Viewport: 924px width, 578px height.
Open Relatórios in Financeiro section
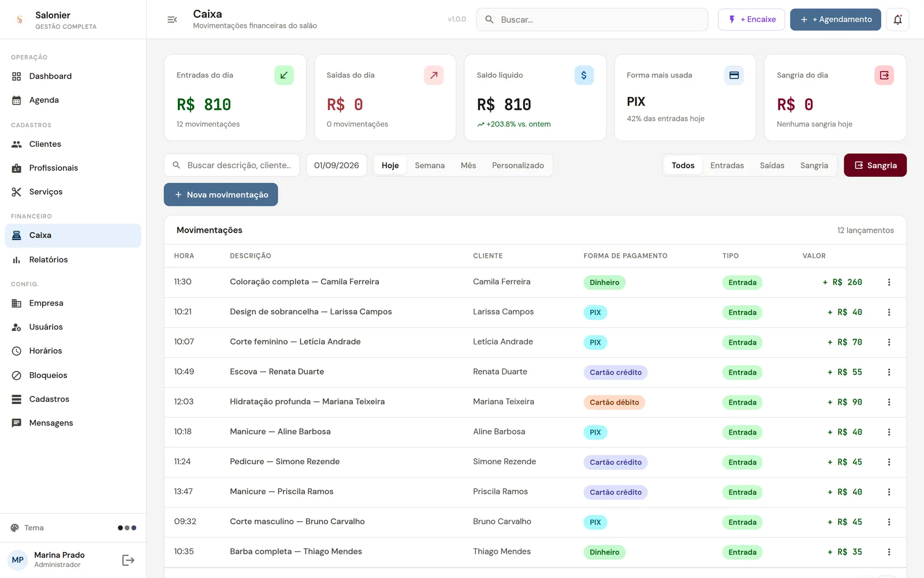[x=73, y=260]
